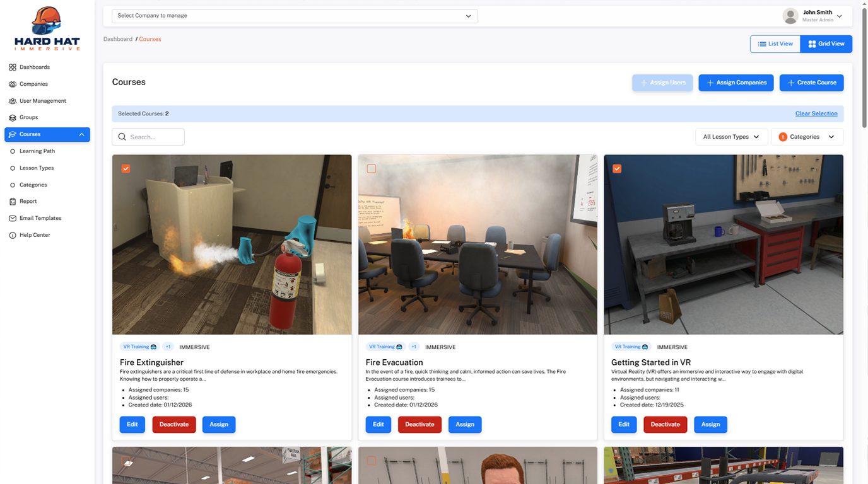Click the Clear Selection link
Image resolution: width=868 pixels, height=484 pixels.
[816, 113]
